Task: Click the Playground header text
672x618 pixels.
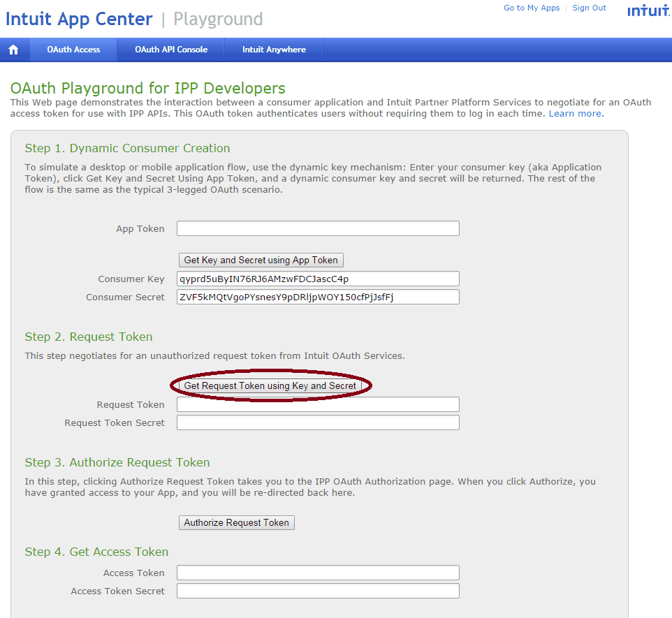Action: [x=218, y=20]
